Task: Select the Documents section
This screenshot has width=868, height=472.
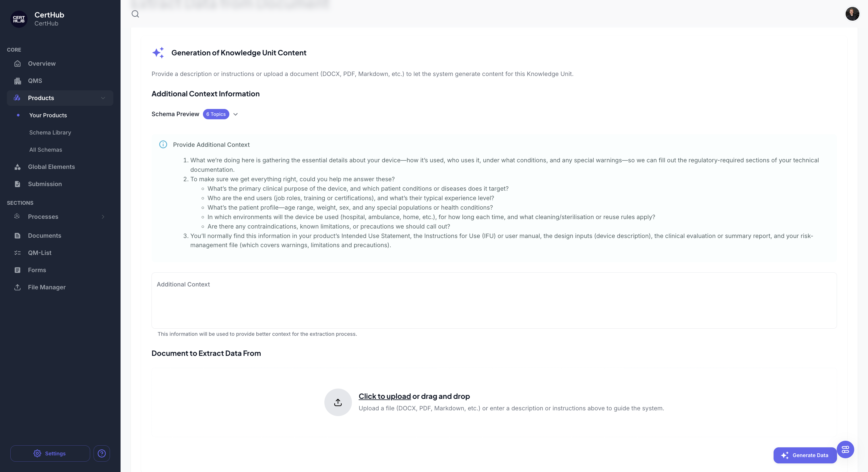Action: coord(44,236)
